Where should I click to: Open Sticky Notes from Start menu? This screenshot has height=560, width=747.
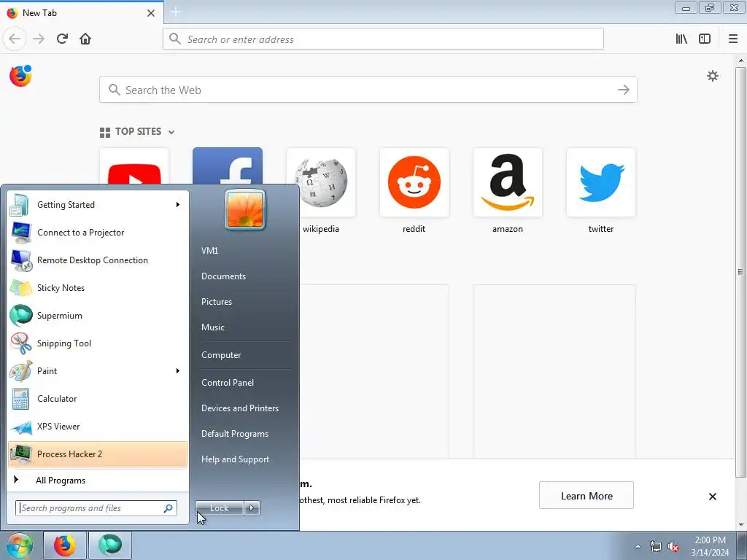tap(98, 287)
